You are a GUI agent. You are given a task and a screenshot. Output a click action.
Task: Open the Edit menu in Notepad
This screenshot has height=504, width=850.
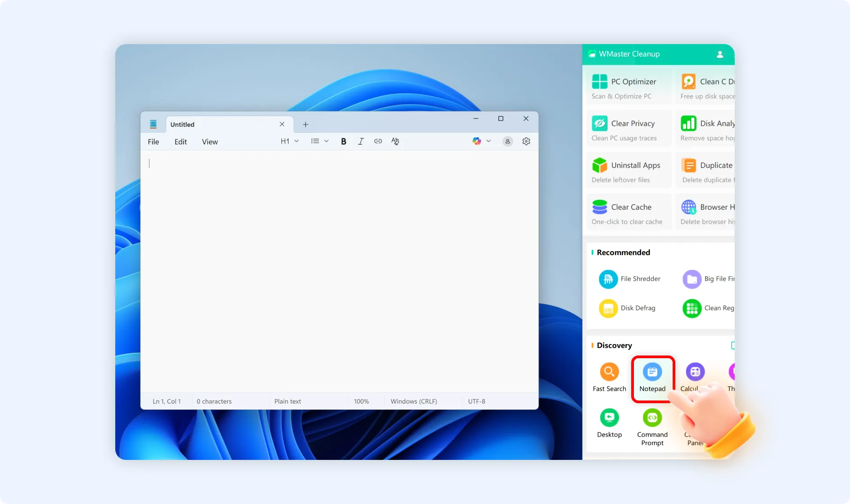pos(181,141)
